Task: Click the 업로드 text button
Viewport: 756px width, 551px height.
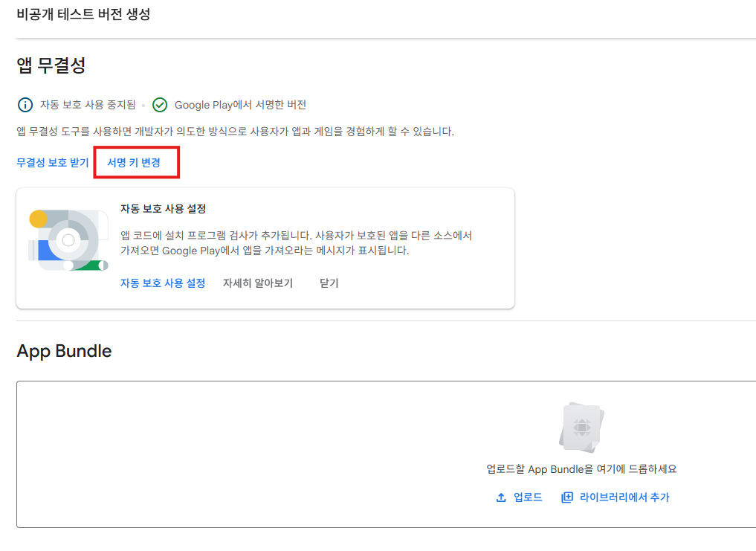Action: (528, 497)
